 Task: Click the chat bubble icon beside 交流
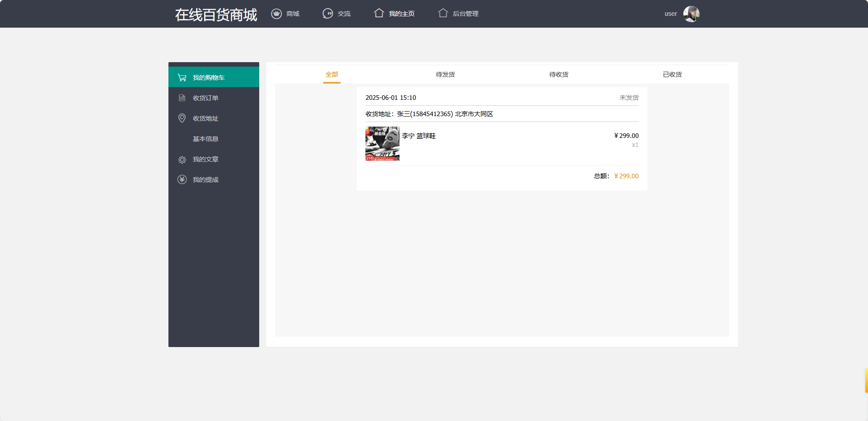327,14
